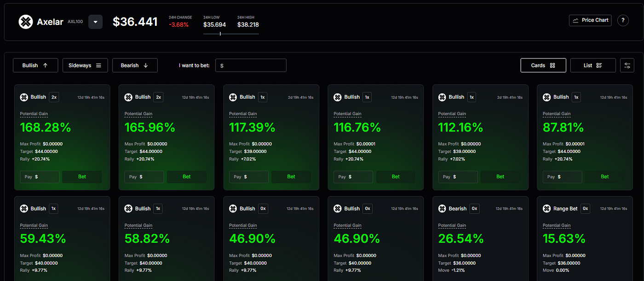Open the Price Chart
Viewport: 644px width, 281px height.
point(590,20)
